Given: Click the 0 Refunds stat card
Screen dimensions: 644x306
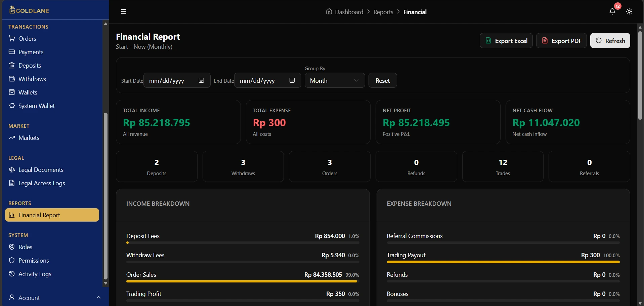Looking at the screenshot, I should point(416,166).
